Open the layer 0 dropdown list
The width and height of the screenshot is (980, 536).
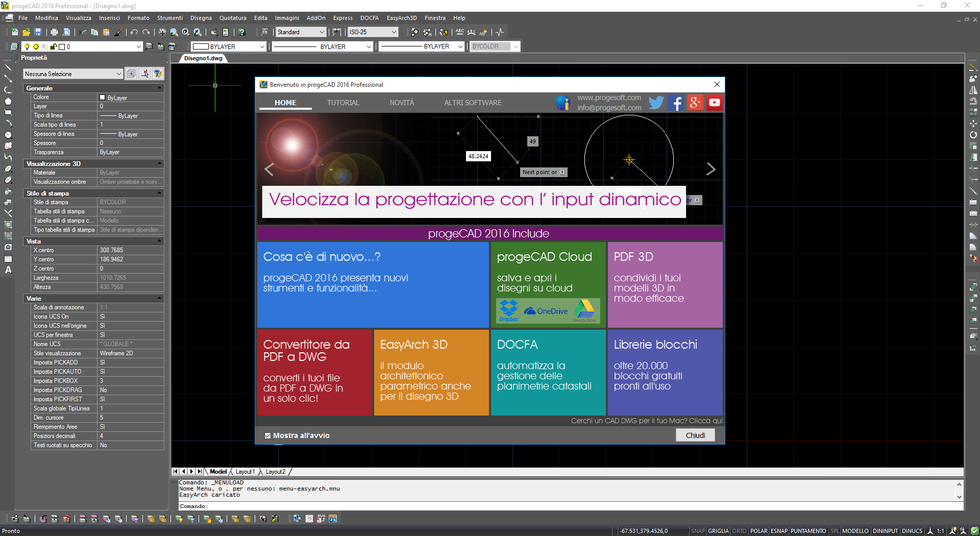(x=82, y=46)
